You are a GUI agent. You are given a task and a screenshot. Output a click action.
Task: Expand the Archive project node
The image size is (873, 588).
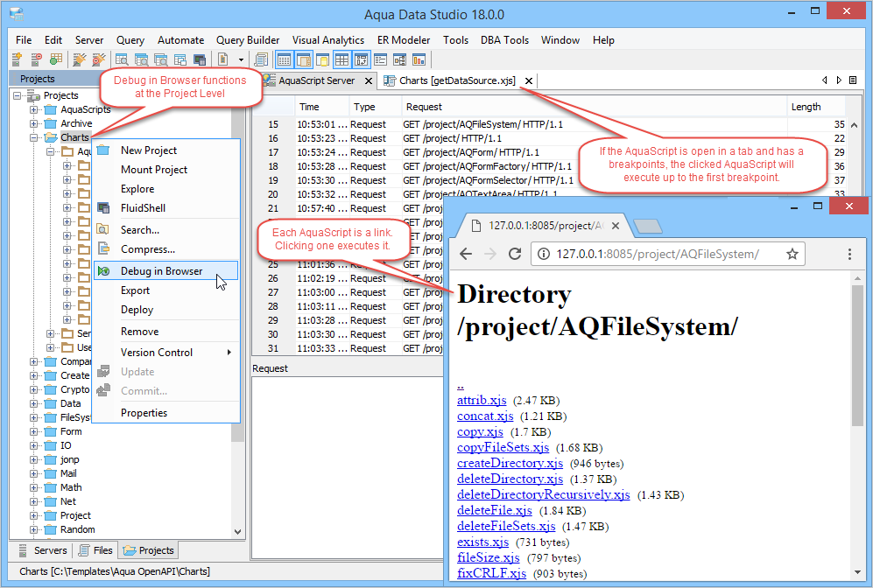[x=34, y=123]
